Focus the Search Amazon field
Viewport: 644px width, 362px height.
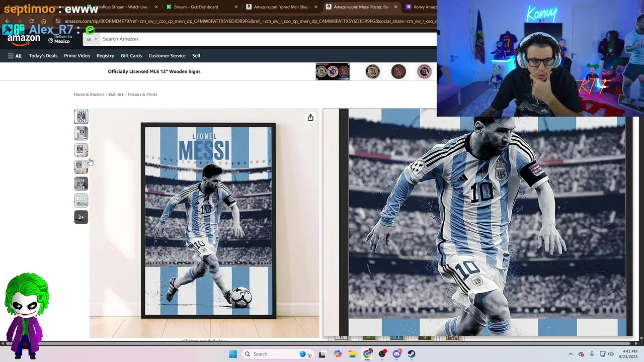click(268, 39)
